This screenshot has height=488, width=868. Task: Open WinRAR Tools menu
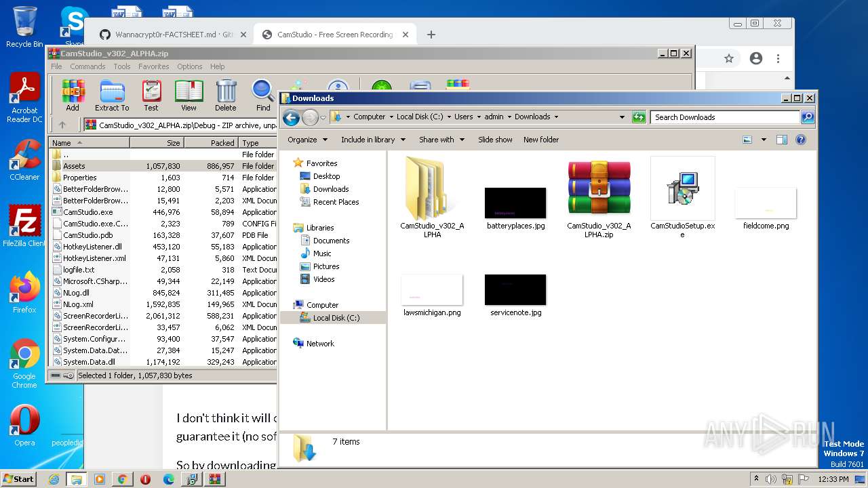click(x=122, y=66)
